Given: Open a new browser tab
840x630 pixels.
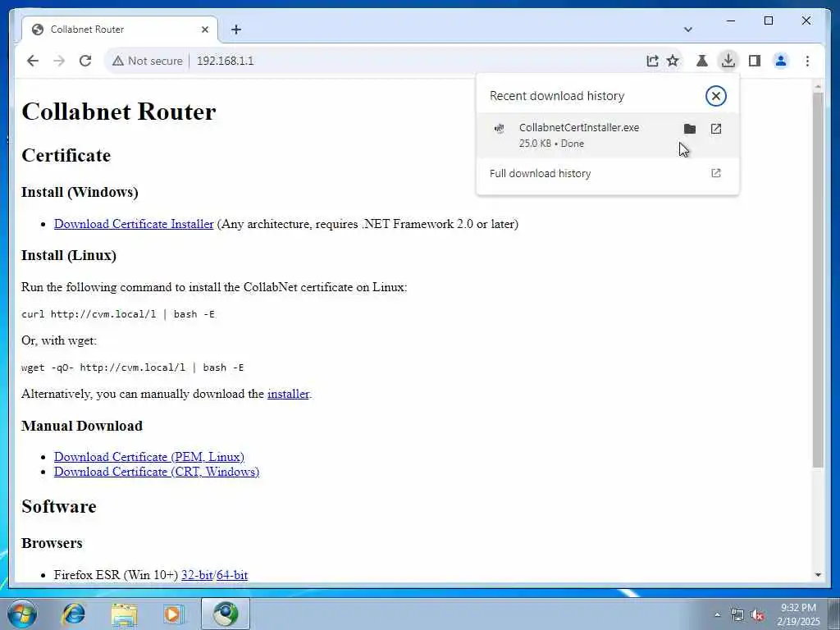Looking at the screenshot, I should (x=236, y=30).
